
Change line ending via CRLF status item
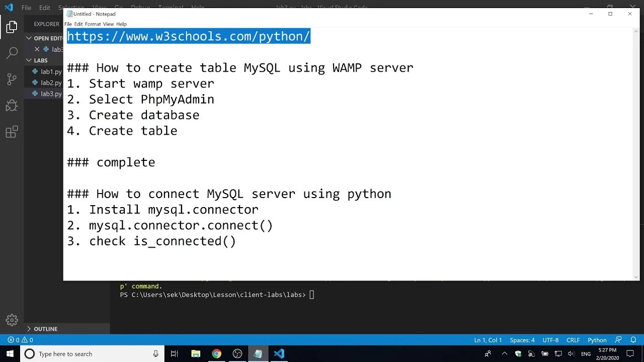pos(573,340)
